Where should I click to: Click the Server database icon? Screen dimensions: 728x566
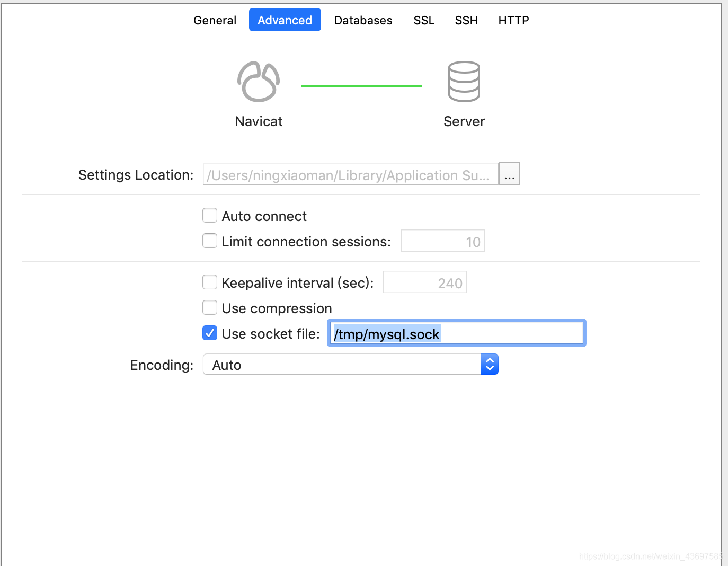click(x=464, y=82)
